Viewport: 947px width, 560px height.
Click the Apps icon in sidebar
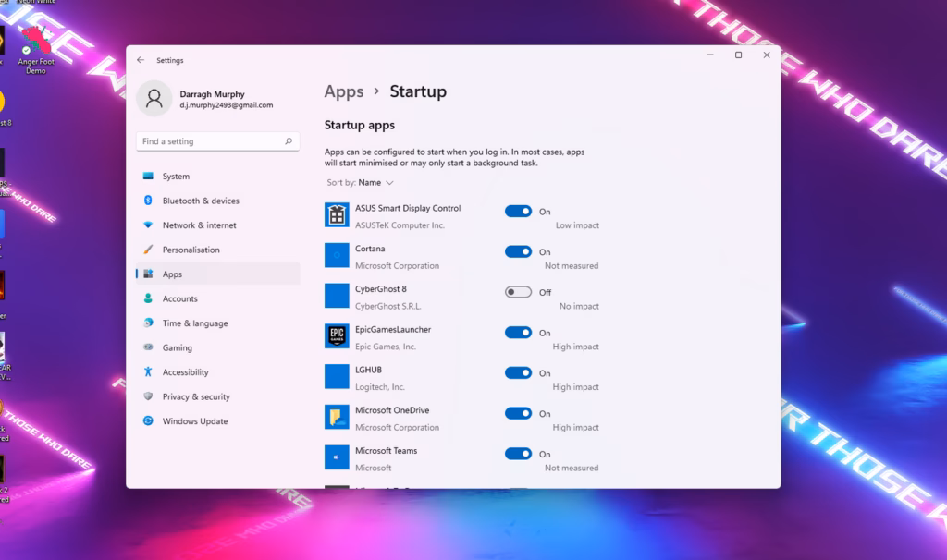tap(148, 274)
